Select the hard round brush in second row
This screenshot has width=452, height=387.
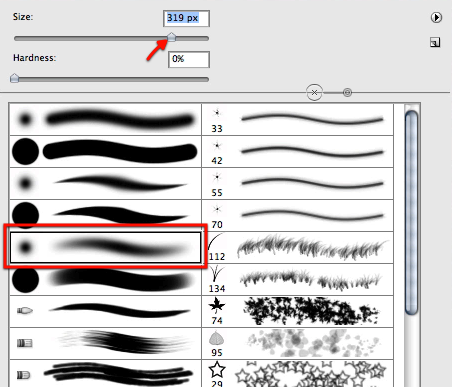coord(105,152)
